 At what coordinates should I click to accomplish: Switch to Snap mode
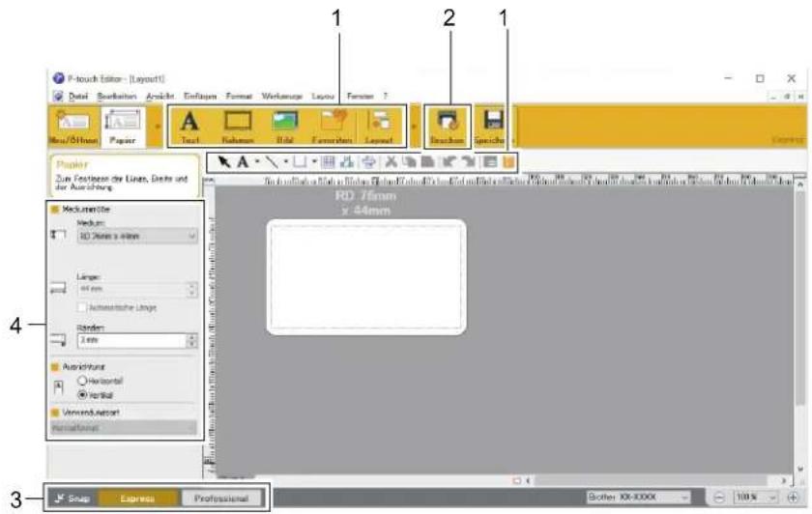(72, 499)
